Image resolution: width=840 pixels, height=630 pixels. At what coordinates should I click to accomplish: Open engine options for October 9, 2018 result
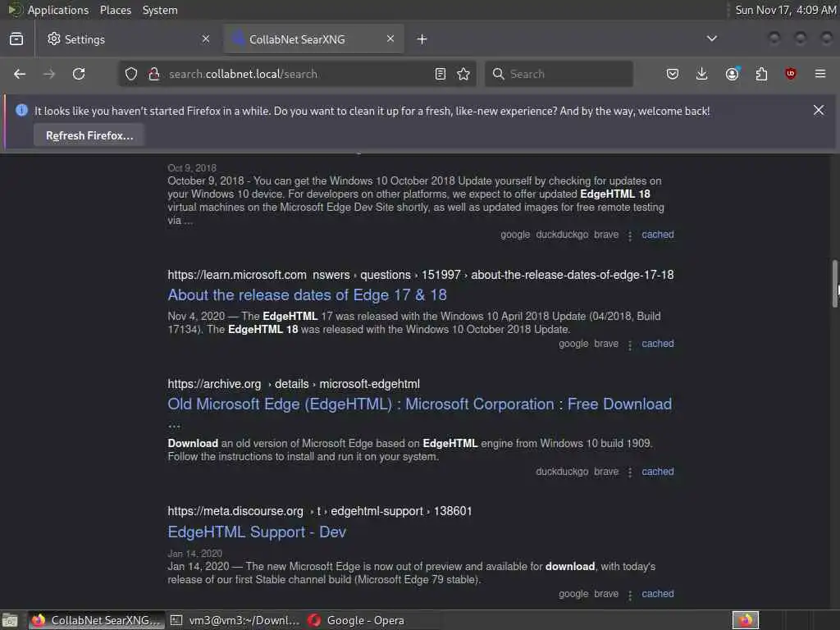pos(630,235)
